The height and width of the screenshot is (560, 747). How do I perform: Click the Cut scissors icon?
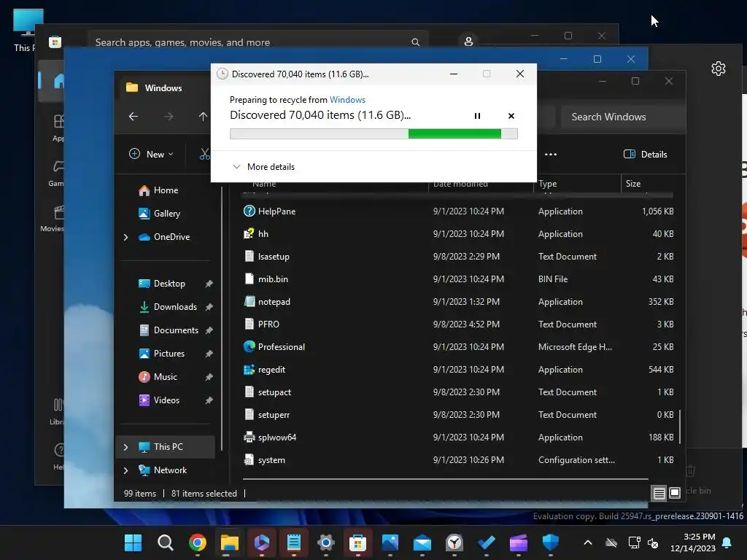204,154
